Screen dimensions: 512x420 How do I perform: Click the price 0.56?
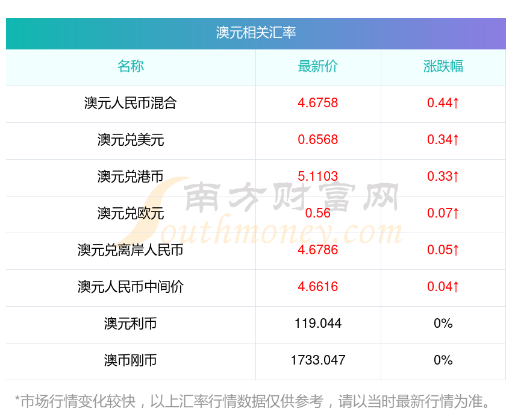point(317,213)
